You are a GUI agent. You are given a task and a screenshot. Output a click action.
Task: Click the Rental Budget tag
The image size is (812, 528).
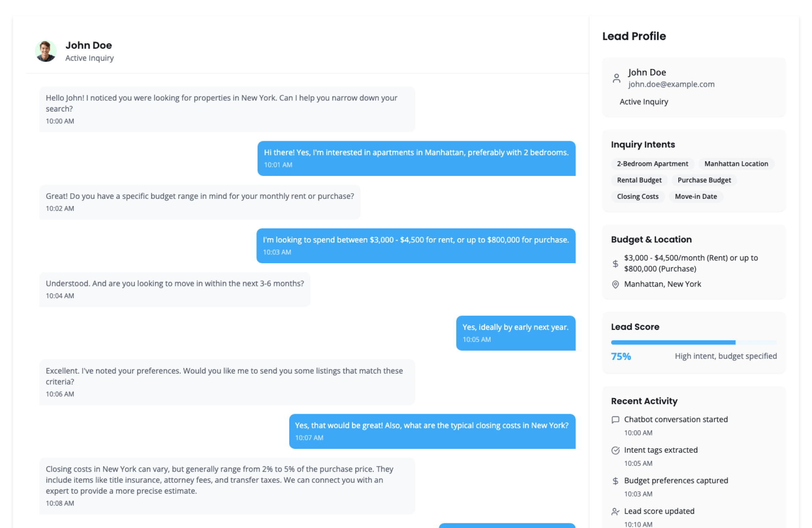(639, 180)
